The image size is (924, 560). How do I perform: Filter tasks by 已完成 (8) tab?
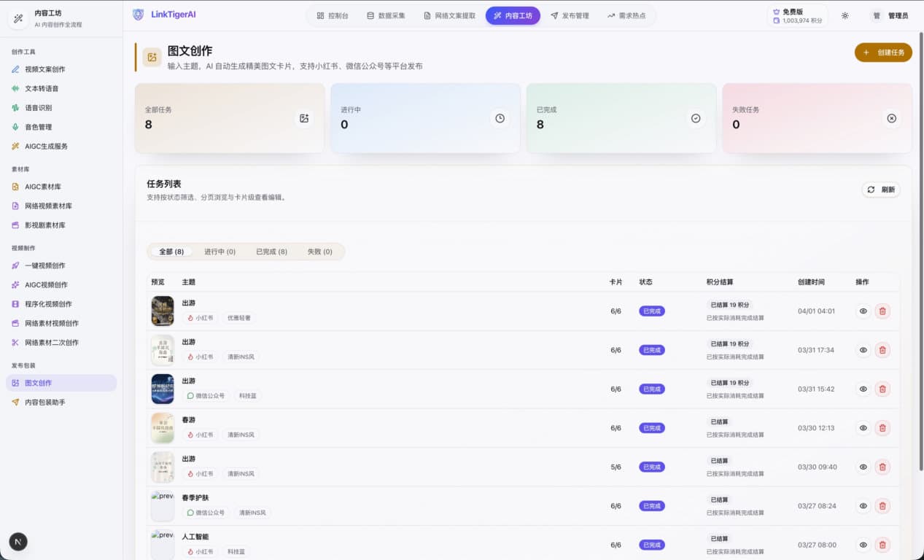(x=271, y=252)
